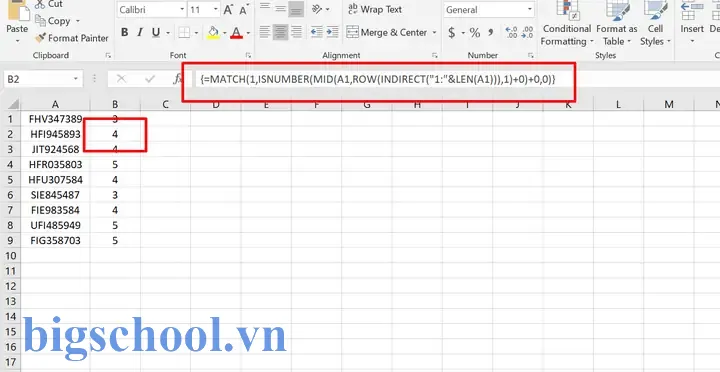The width and height of the screenshot is (720, 372).
Task: Toggle Underline formatting
Action: [156, 33]
